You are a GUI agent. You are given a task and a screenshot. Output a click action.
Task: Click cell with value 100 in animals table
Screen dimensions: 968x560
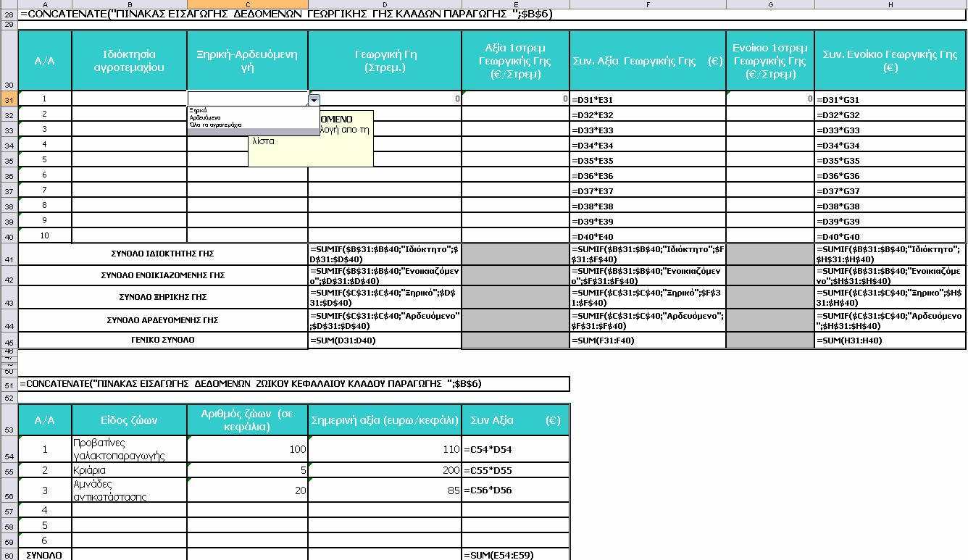click(248, 448)
